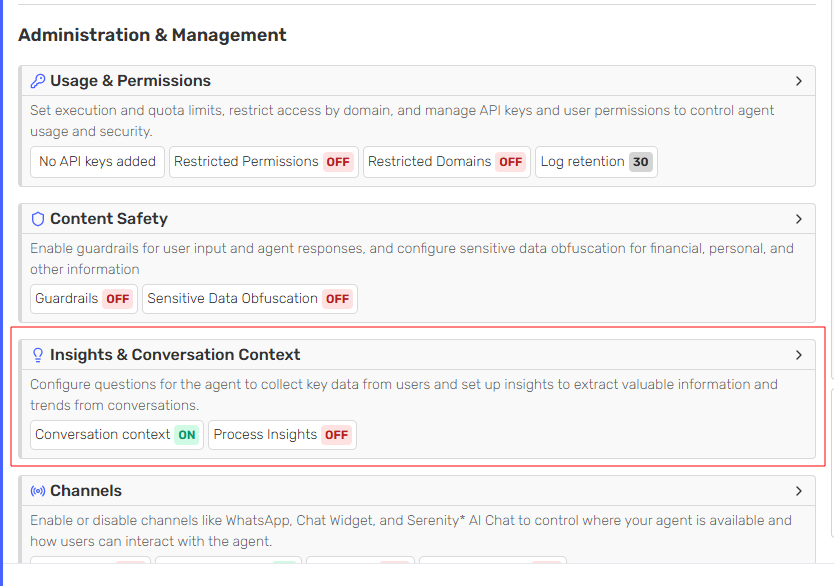Enable the Process Insights badge

coord(337,435)
